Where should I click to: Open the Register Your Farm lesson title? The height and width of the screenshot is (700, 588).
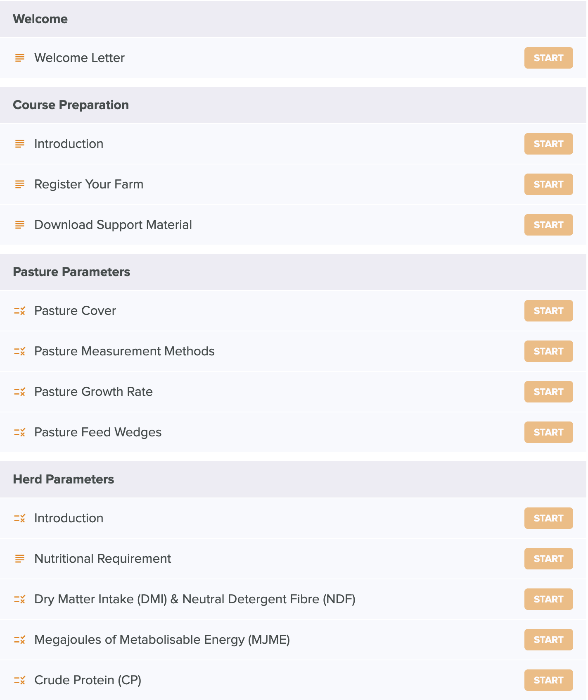pyautogui.click(x=89, y=184)
